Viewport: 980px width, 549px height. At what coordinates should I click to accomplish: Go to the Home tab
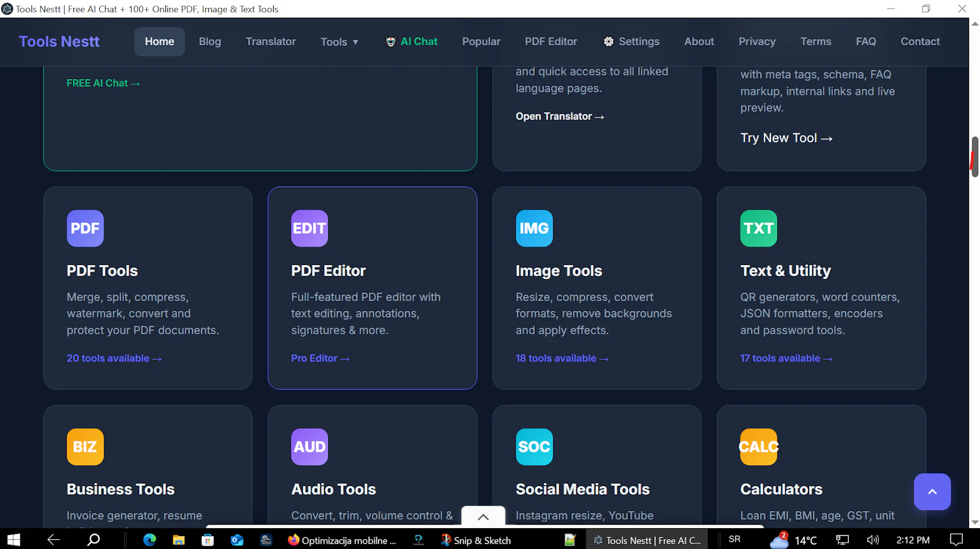coord(160,42)
